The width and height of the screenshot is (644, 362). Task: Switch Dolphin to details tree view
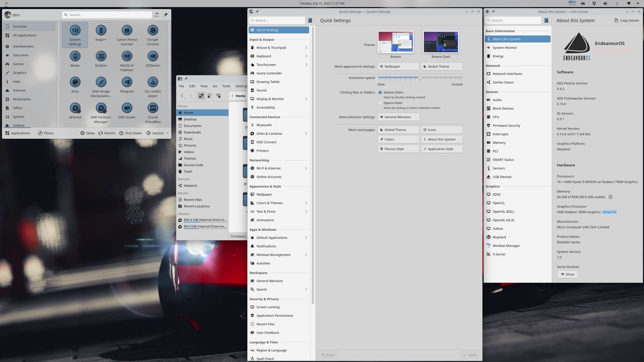[x=218, y=96]
